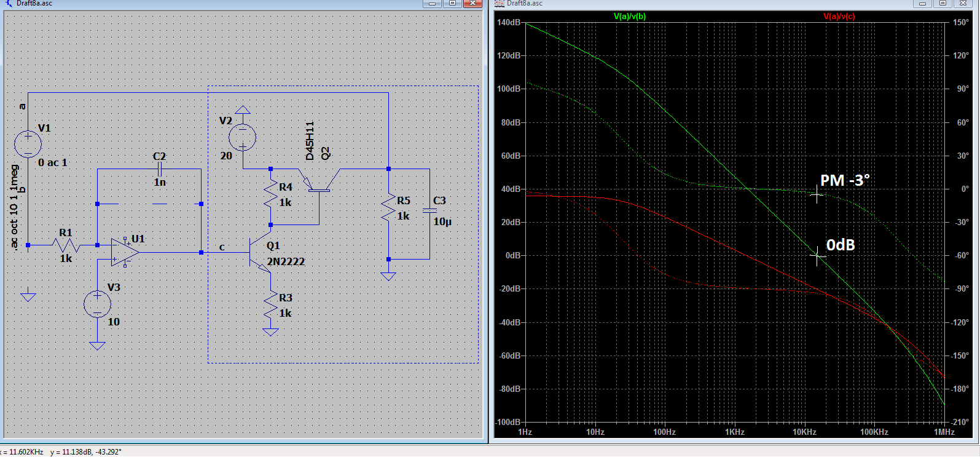This screenshot has width=980, height=457.
Task: Click the 150° label on phase axis
Action: 961,22
